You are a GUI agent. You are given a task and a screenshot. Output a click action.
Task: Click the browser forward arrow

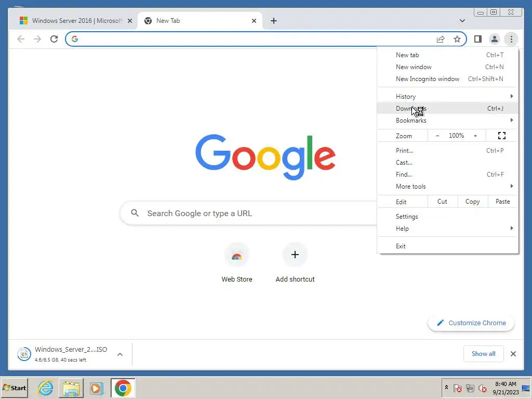click(37, 39)
